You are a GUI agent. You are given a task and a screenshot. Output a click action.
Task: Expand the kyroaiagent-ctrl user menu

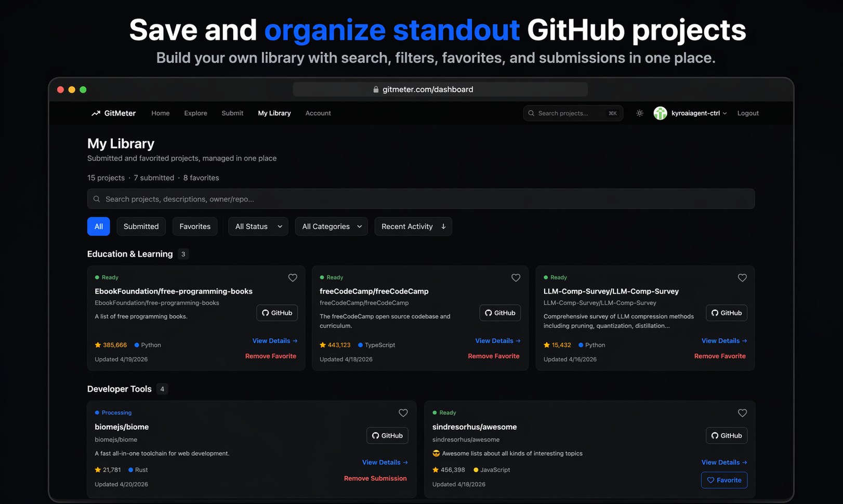699,113
